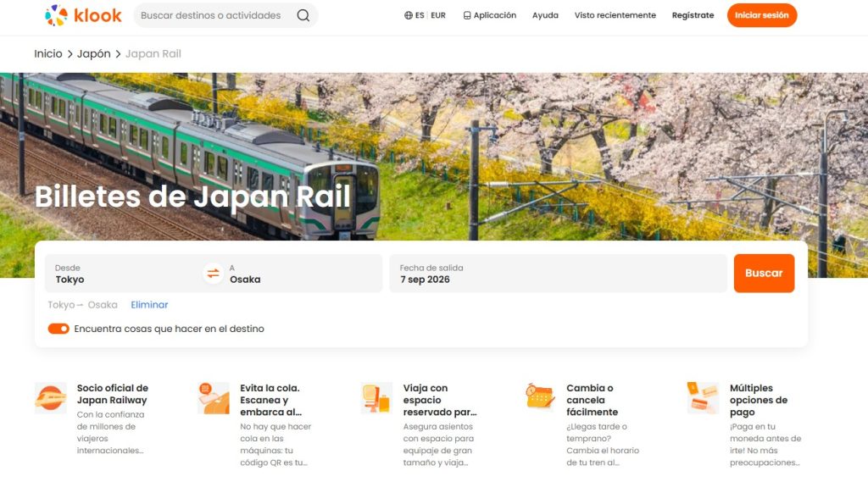This screenshot has height=482, width=868.
Task: Click the change or cancel calendar icon
Action: 540,396
